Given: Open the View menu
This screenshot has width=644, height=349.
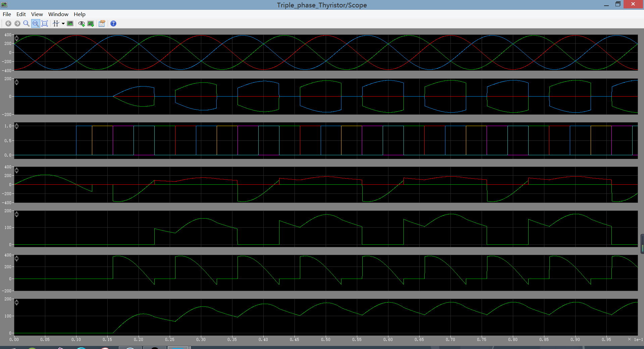Looking at the screenshot, I should coord(37,14).
